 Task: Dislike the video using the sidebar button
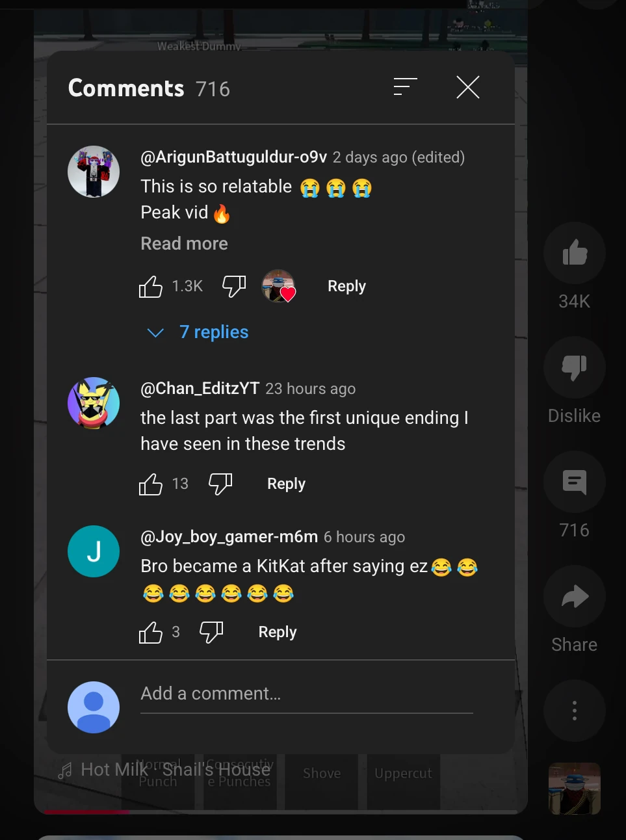pyautogui.click(x=574, y=367)
